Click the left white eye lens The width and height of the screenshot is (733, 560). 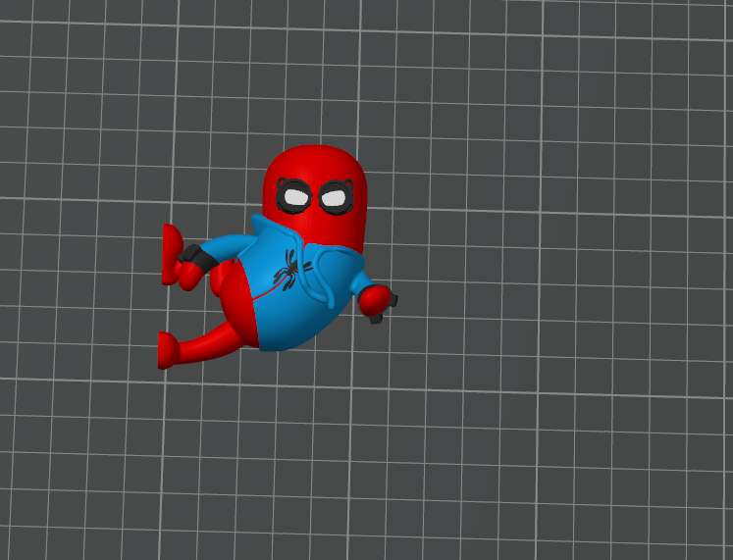tap(294, 198)
